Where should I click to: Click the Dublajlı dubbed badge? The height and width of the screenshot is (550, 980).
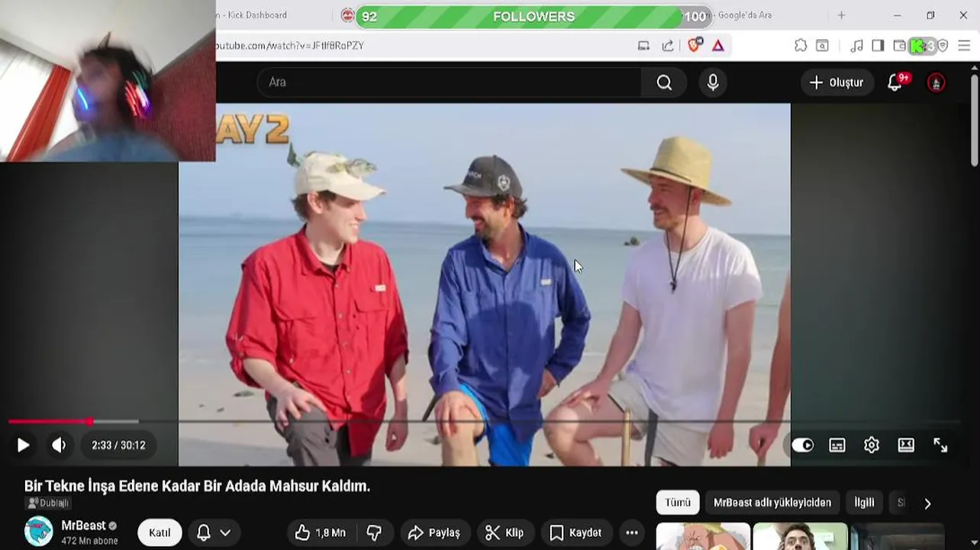[x=48, y=503]
